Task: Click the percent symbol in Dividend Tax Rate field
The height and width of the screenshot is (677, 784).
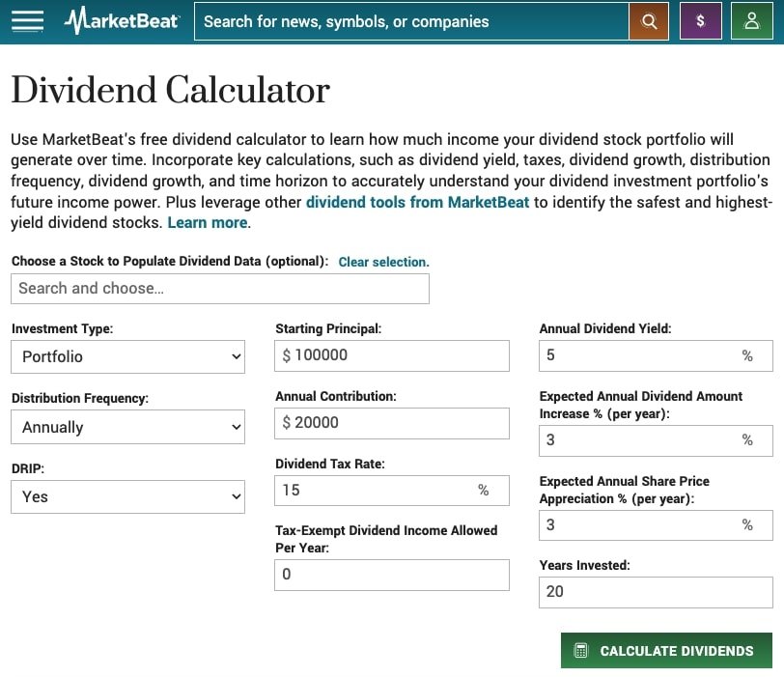Action: point(483,490)
